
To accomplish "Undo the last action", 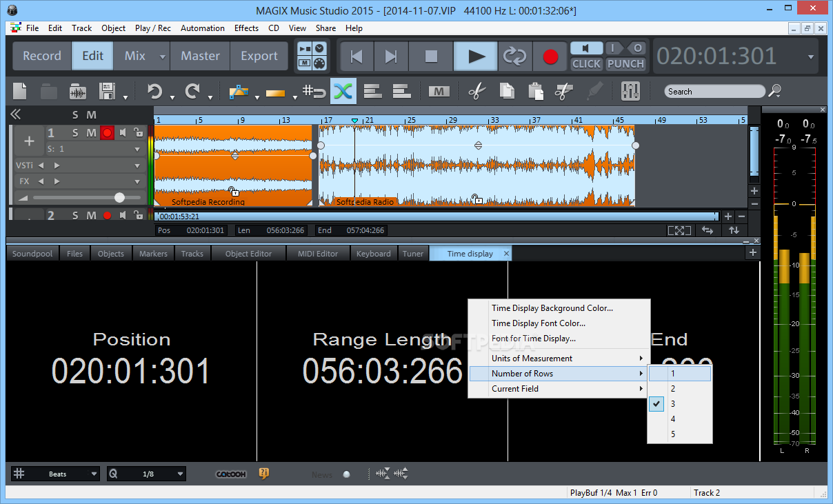I will (154, 91).
